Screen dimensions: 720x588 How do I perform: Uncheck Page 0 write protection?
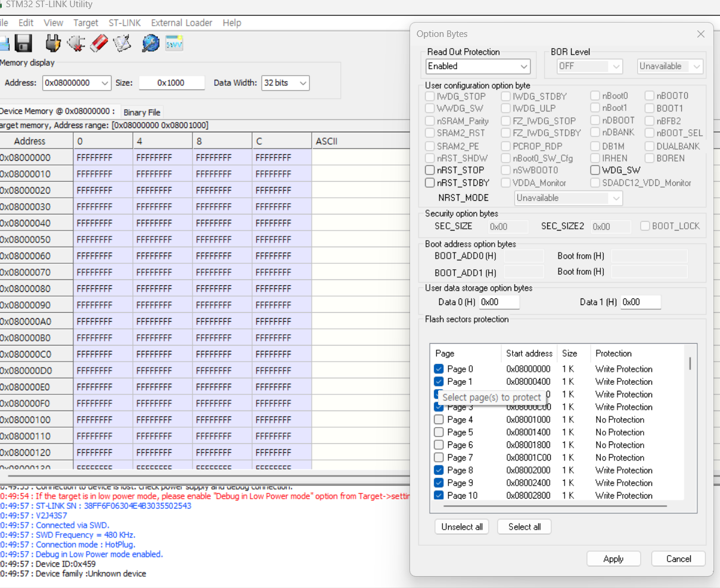(x=439, y=369)
